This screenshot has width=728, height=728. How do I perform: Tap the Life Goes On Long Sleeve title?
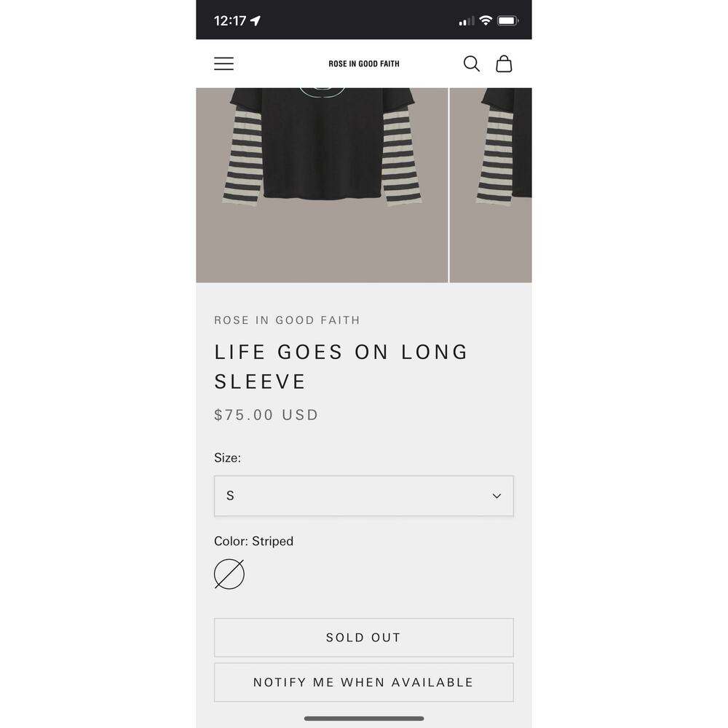click(x=341, y=366)
